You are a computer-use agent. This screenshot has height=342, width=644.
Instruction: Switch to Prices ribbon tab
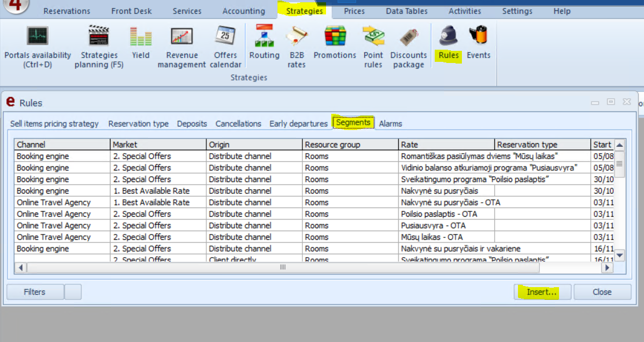pyautogui.click(x=354, y=11)
